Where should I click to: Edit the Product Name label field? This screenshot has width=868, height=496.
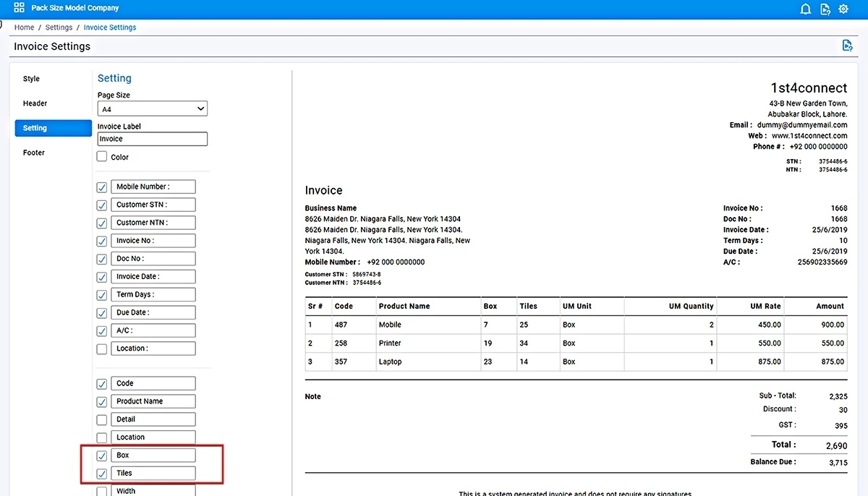tap(153, 401)
